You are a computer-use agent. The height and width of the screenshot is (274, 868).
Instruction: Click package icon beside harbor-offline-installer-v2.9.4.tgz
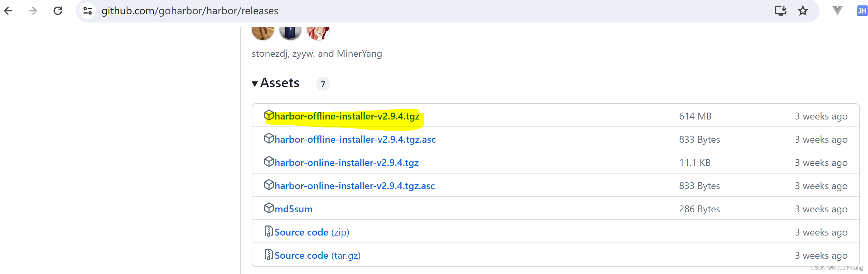point(269,115)
